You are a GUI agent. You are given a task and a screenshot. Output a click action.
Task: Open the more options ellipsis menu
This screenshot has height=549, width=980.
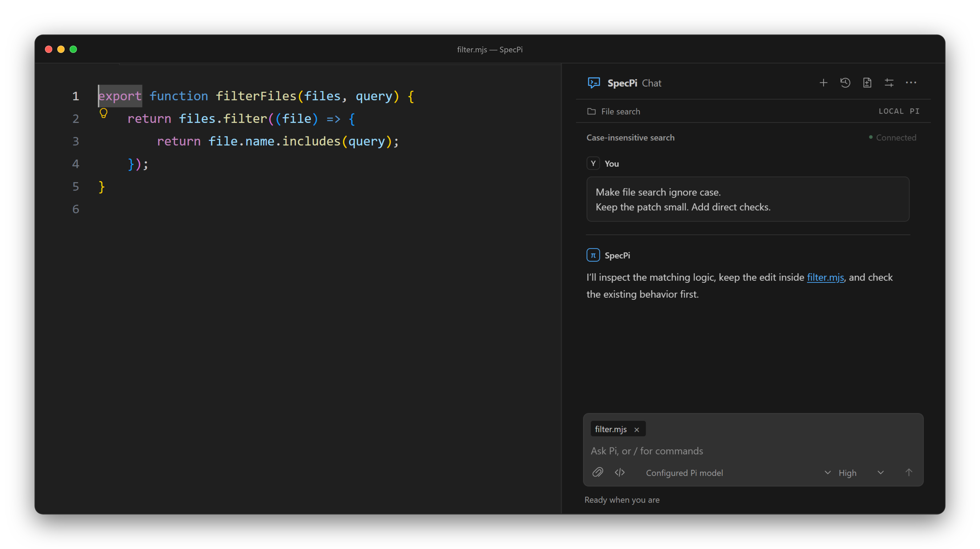point(911,82)
